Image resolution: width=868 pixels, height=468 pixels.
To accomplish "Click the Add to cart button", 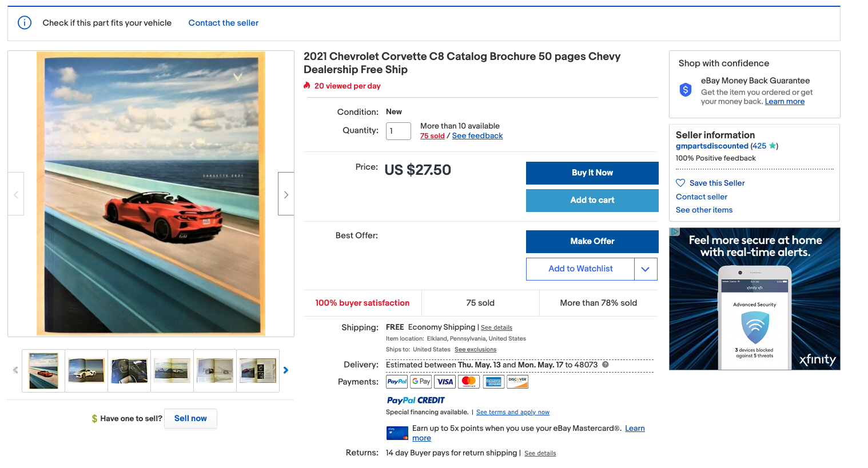I will (592, 200).
